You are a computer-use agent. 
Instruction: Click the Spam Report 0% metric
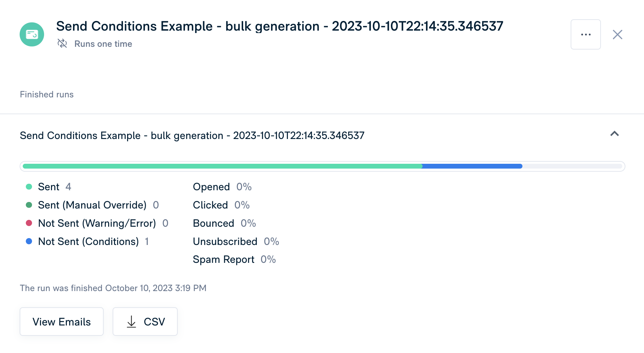234,259
